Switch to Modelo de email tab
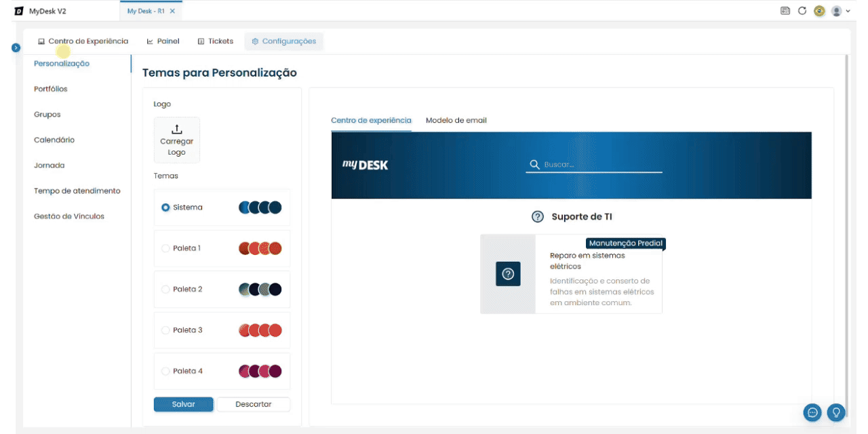The image size is (868, 434). click(x=456, y=121)
